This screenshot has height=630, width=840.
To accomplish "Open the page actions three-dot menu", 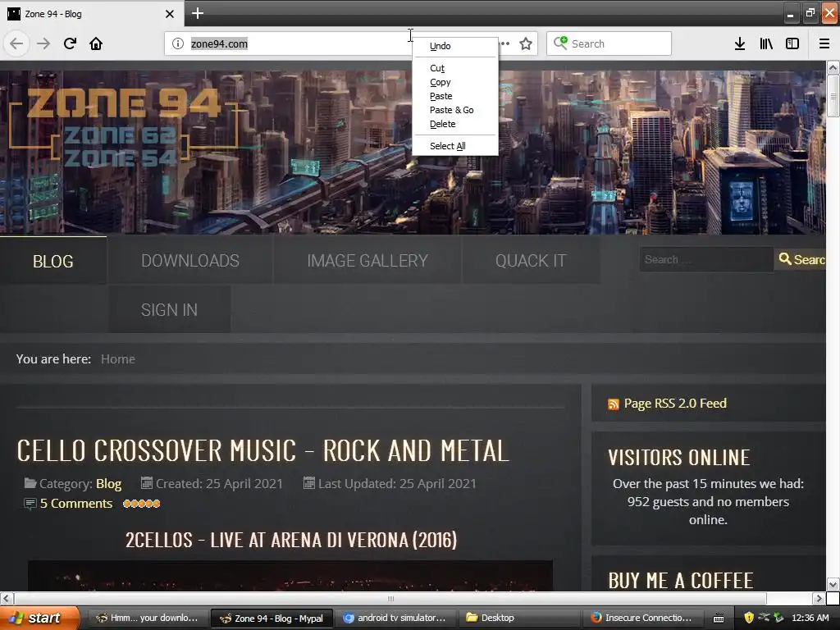I will click(x=504, y=43).
